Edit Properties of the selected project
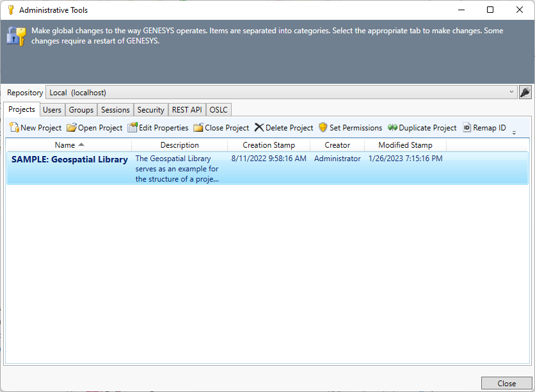This screenshot has height=392, width=535. pos(157,127)
